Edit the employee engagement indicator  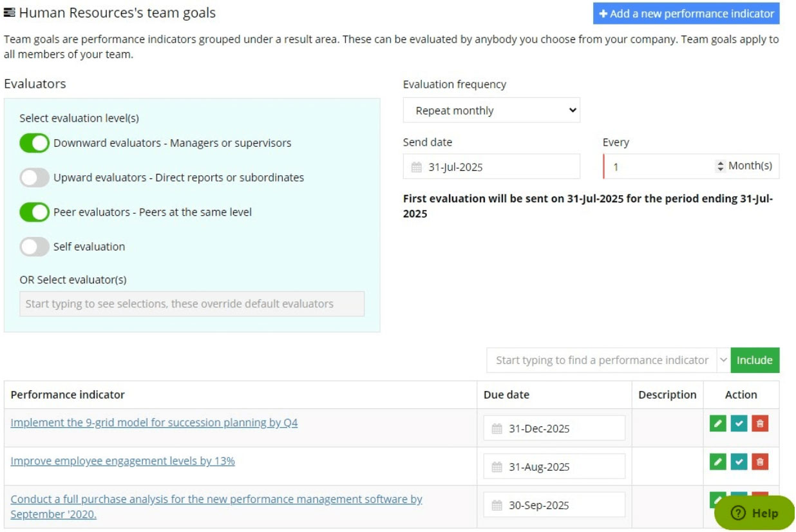click(717, 462)
